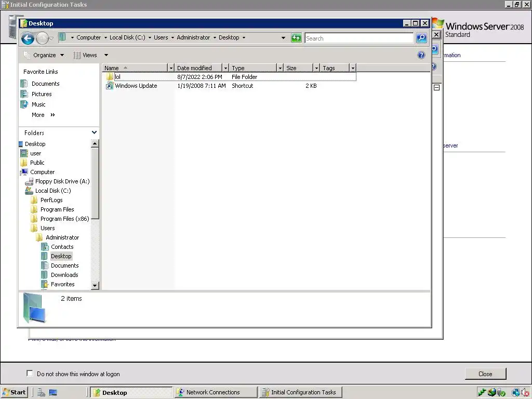Screen dimensions: 532x399
Task: Open recent pages arrow beside Forward button
Action: pyautogui.click(x=51, y=38)
